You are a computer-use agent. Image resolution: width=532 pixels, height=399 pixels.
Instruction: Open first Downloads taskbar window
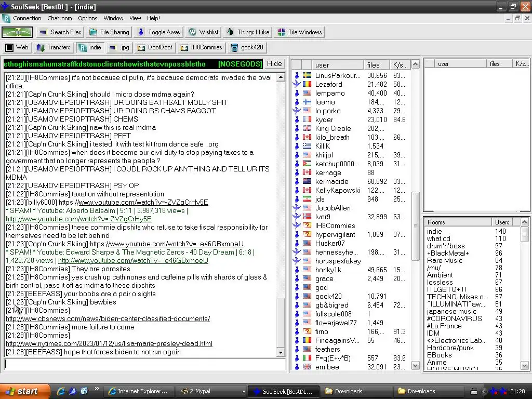(x=355, y=391)
